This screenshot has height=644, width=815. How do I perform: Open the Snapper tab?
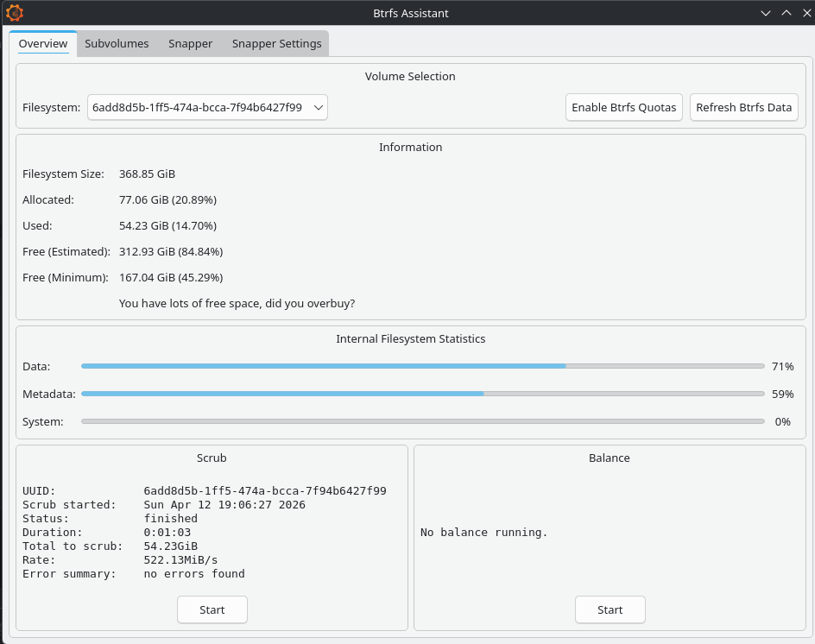(x=190, y=44)
